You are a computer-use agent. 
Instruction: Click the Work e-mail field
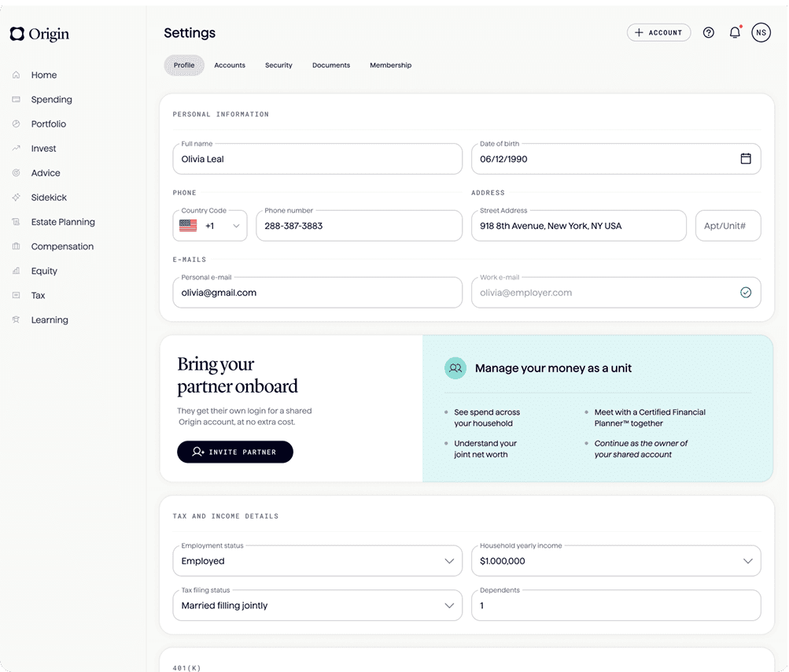(x=616, y=293)
